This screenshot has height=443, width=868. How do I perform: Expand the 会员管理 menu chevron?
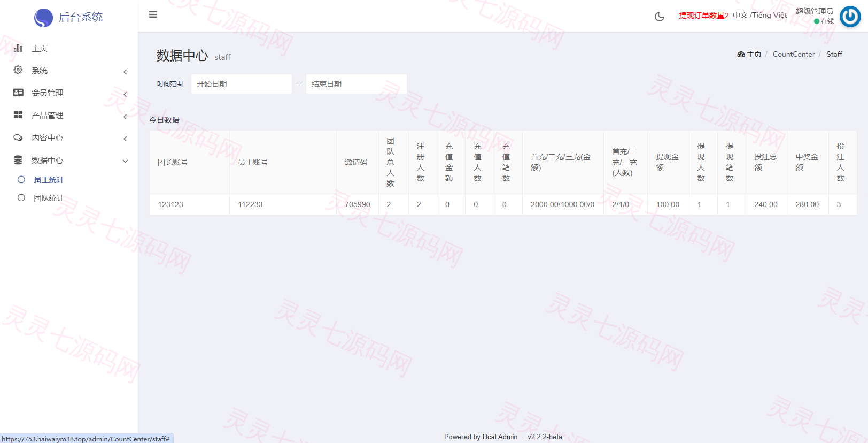point(125,94)
